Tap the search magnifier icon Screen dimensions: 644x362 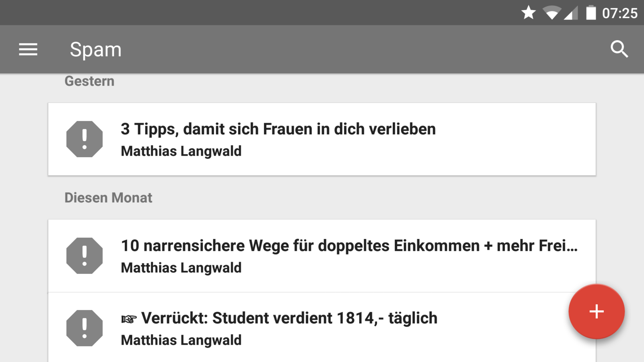619,49
